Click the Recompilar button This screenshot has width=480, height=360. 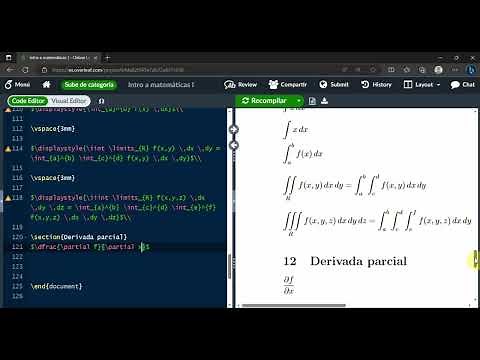click(265, 101)
